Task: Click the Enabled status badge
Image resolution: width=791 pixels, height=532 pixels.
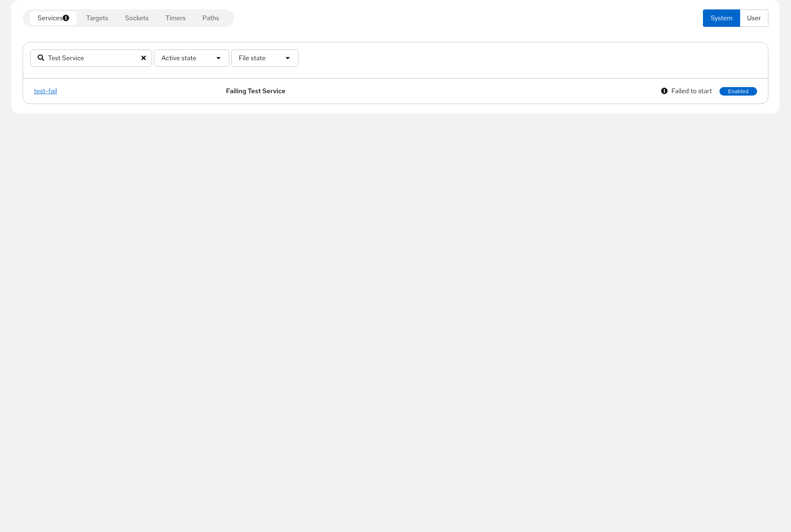Action: point(738,91)
